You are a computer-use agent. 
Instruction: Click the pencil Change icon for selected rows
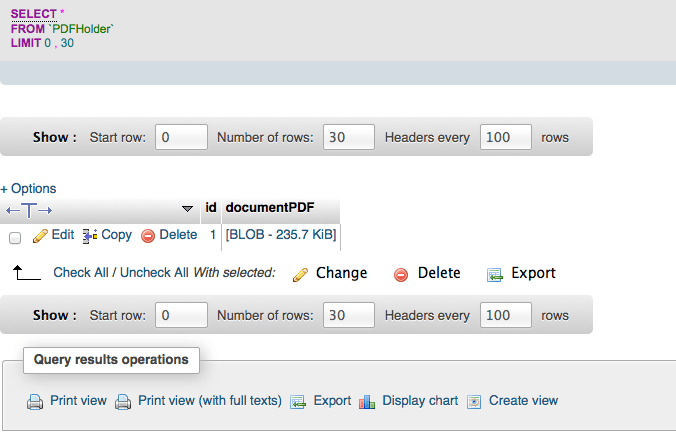300,274
